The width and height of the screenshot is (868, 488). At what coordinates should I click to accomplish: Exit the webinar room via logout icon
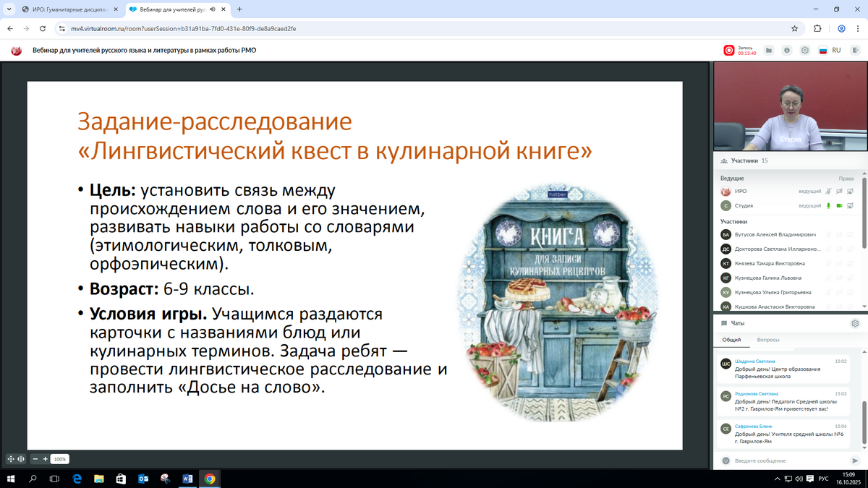click(x=857, y=50)
